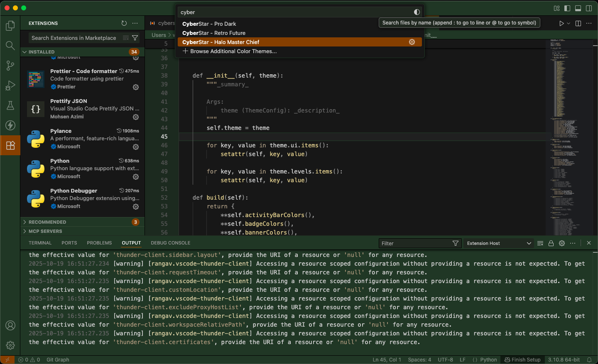This screenshot has width=598, height=364.
Task: Open output panel settings gear
Action: tap(562, 243)
